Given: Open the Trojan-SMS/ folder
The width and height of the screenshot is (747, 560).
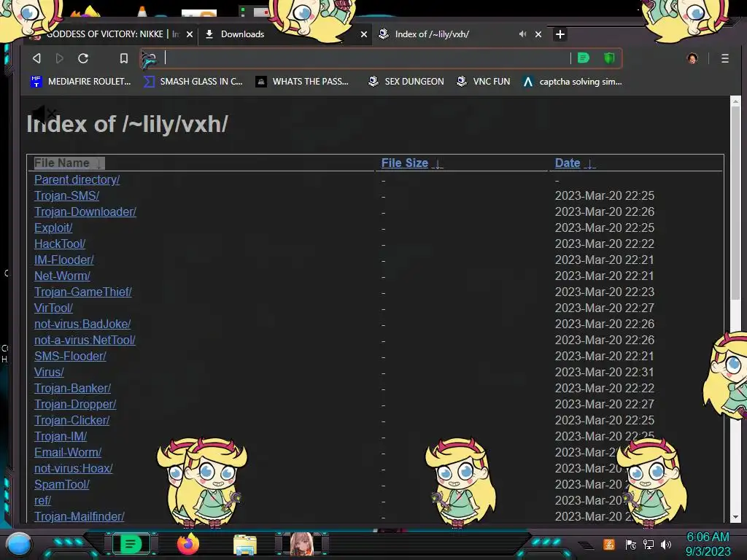Looking at the screenshot, I should (x=66, y=195).
